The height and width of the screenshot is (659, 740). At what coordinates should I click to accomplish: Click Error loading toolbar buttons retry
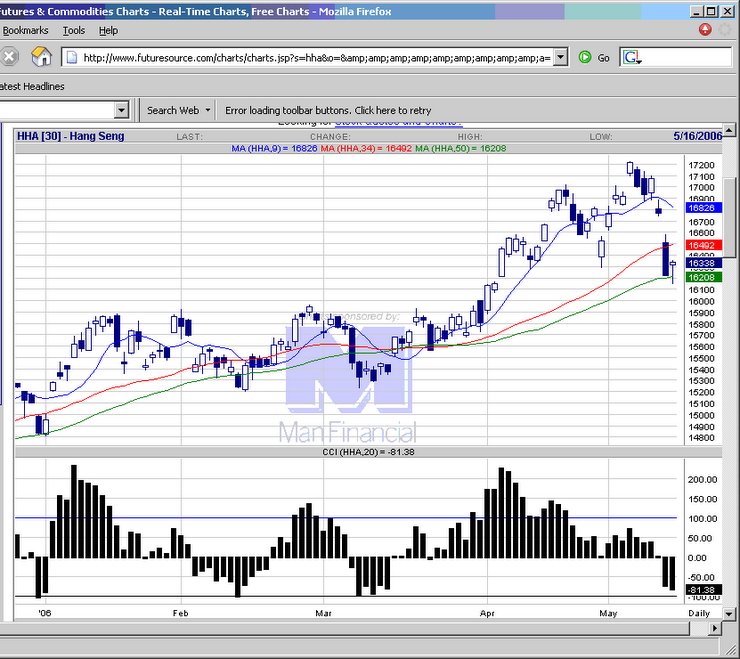click(x=328, y=110)
